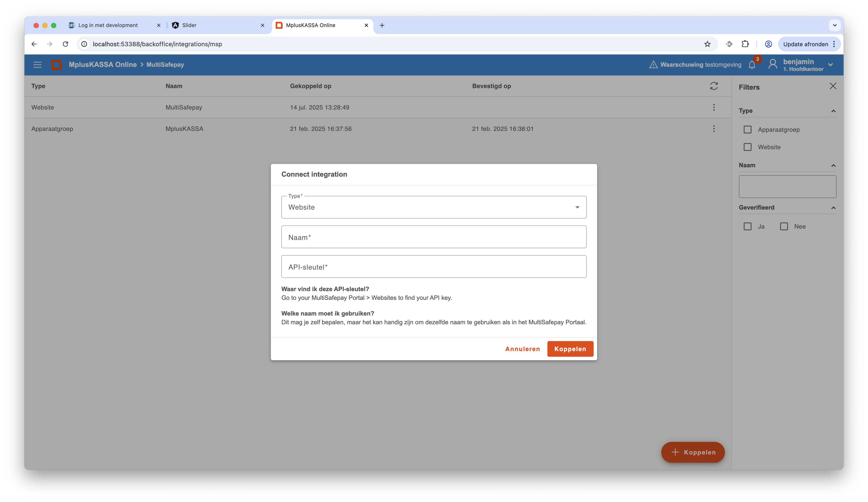Go back in browser history
Screen dimensions: 868x502
(x=34, y=44)
